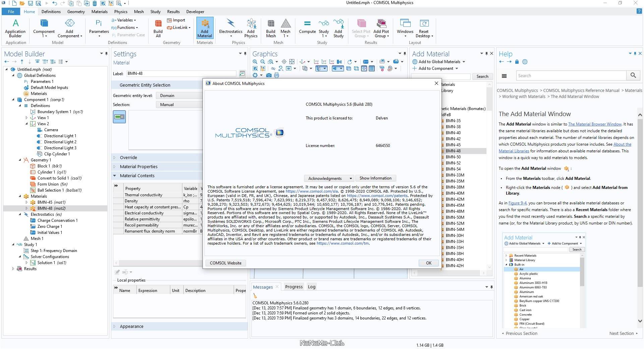Viewport: 644px width, 349px height.
Task: Switch to the YZ view icon
Action: click(x=324, y=62)
